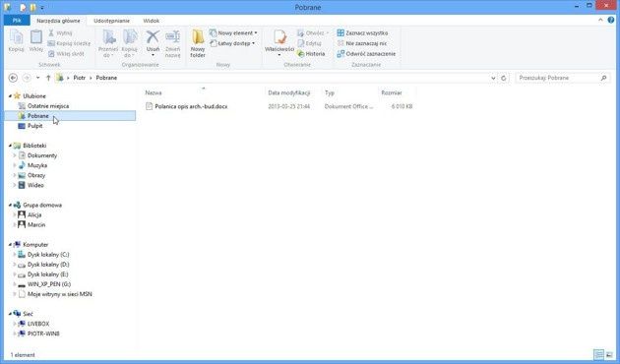The image size is (620, 364).
Task: Open the Przenieś do menu
Action: [x=108, y=43]
